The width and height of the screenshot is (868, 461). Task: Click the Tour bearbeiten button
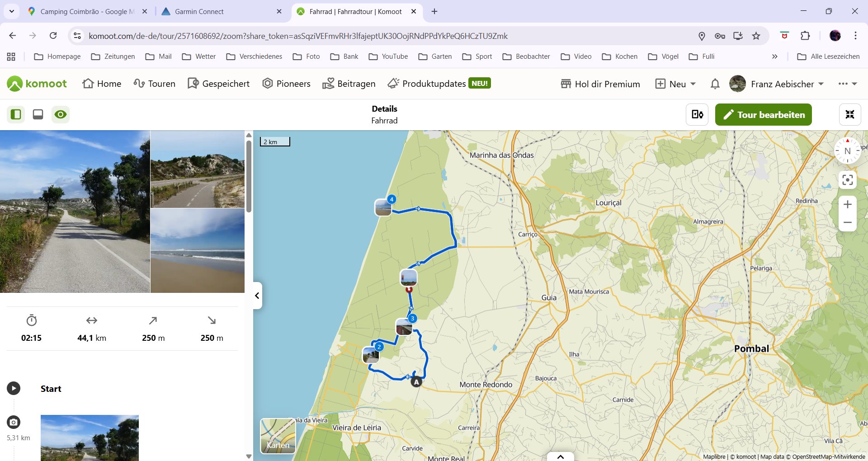tap(763, 115)
